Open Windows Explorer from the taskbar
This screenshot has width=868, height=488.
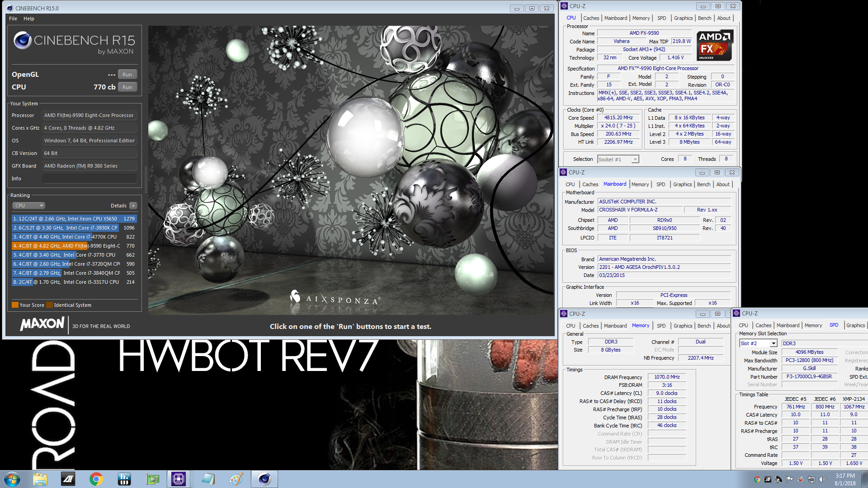pos(40,479)
